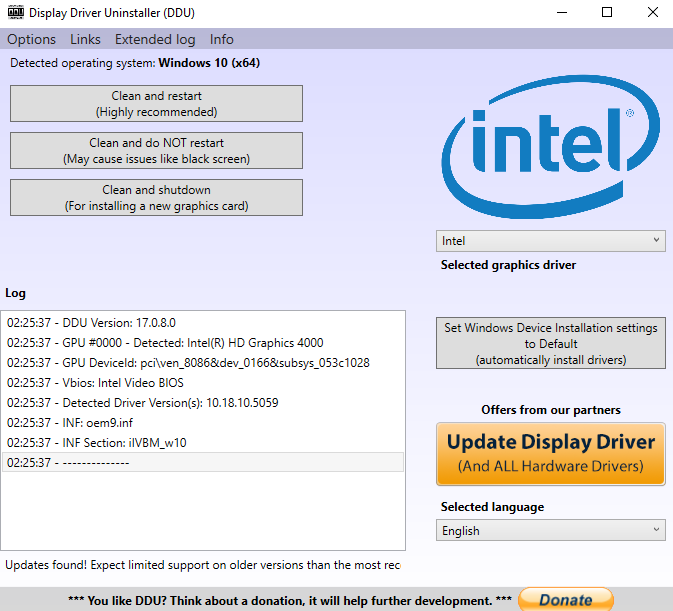The width and height of the screenshot is (673, 611).
Task: Click the Intel logo image
Action: pos(551,146)
